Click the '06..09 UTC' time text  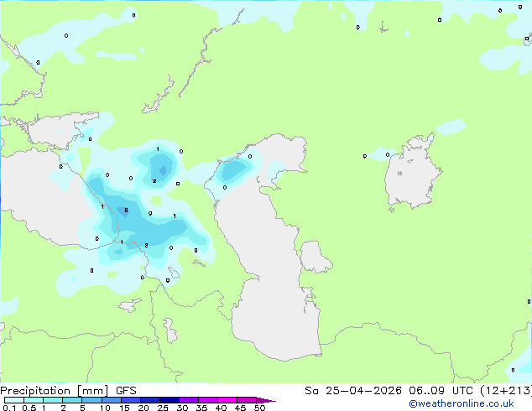pos(441,391)
